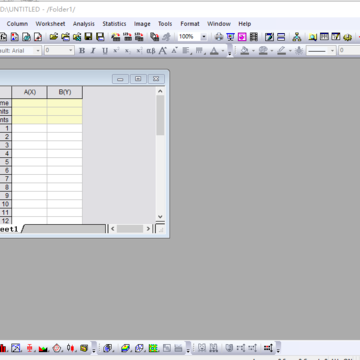Click the Slide Show of Graphs icon

(230, 37)
